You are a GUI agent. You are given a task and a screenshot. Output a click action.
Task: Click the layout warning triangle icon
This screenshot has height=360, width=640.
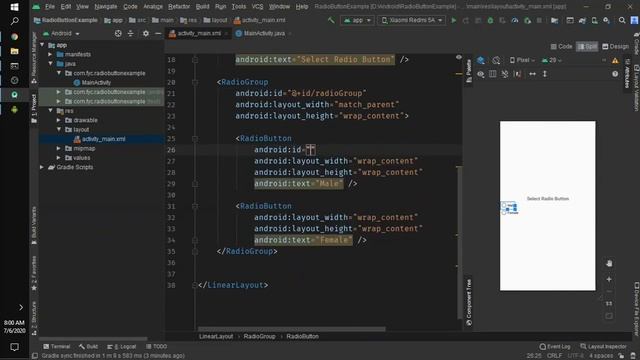(615, 60)
